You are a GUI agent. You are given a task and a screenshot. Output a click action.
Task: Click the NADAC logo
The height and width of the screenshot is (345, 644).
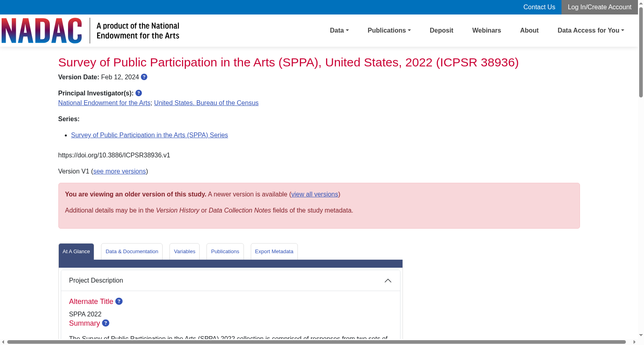[42, 31]
